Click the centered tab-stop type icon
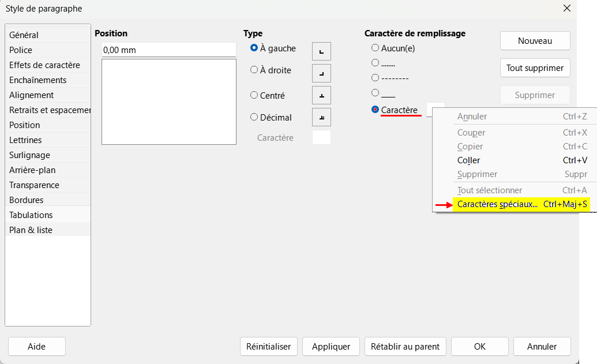The image size is (597, 364). click(x=321, y=95)
